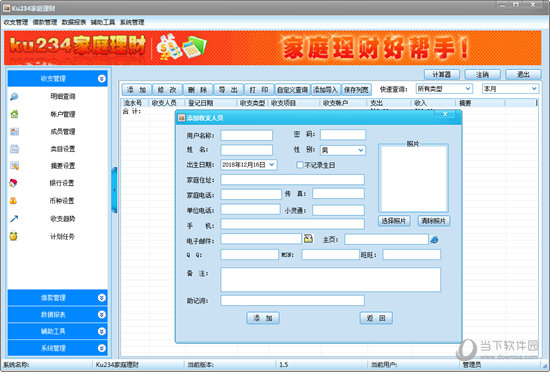Expand the 数据报表 sidebar section
550x372 pixels.
(102, 314)
